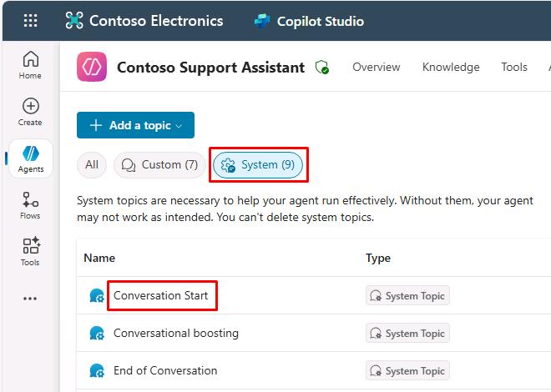This screenshot has width=551, height=392.
Task: Click the Contoso Support Assistant agent icon
Action: click(x=92, y=68)
